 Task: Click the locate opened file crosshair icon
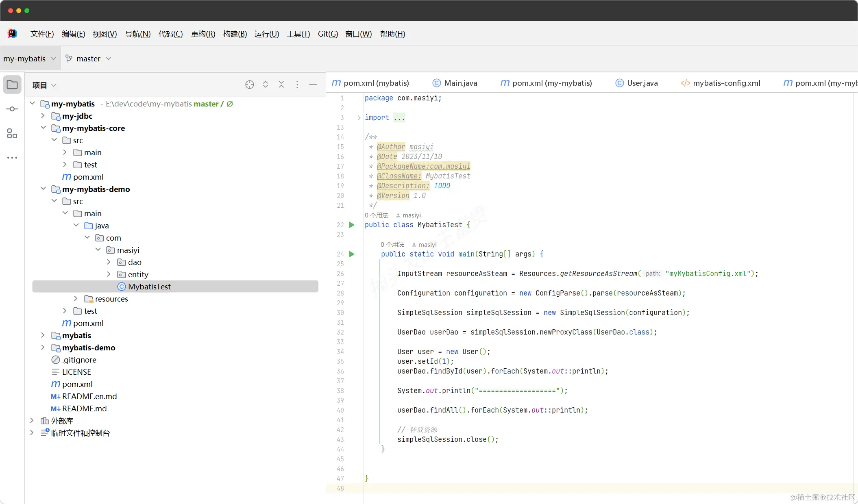click(250, 85)
